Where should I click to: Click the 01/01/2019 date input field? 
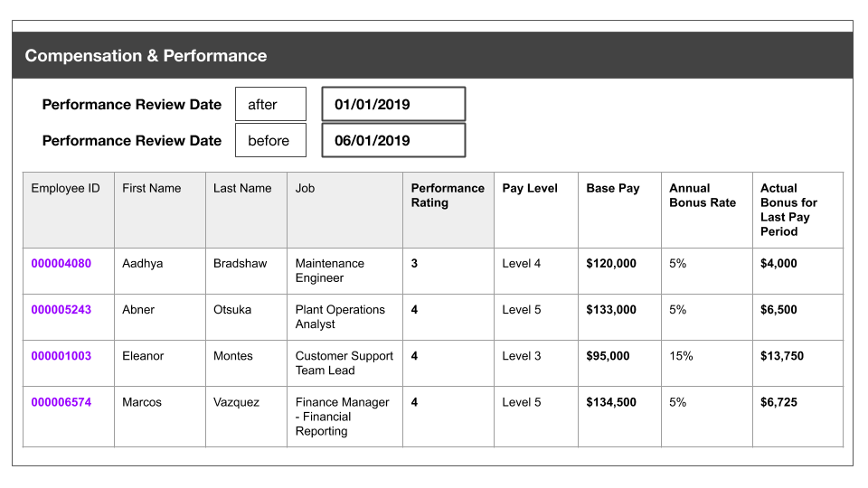click(x=393, y=104)
